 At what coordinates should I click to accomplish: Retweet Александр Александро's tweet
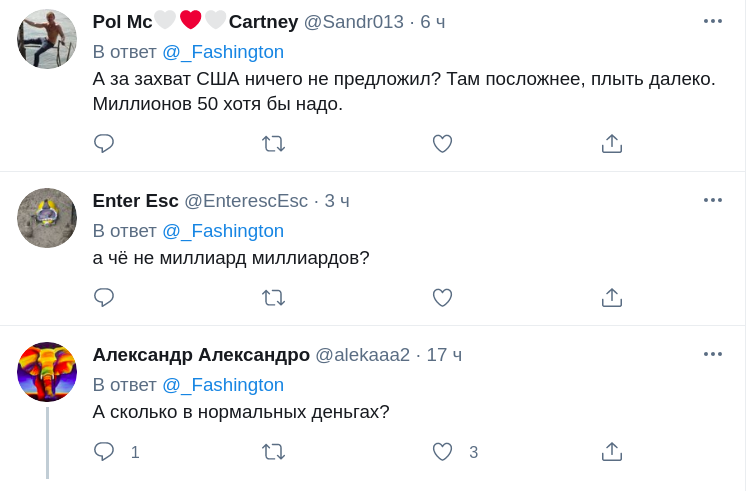(273, 452)
